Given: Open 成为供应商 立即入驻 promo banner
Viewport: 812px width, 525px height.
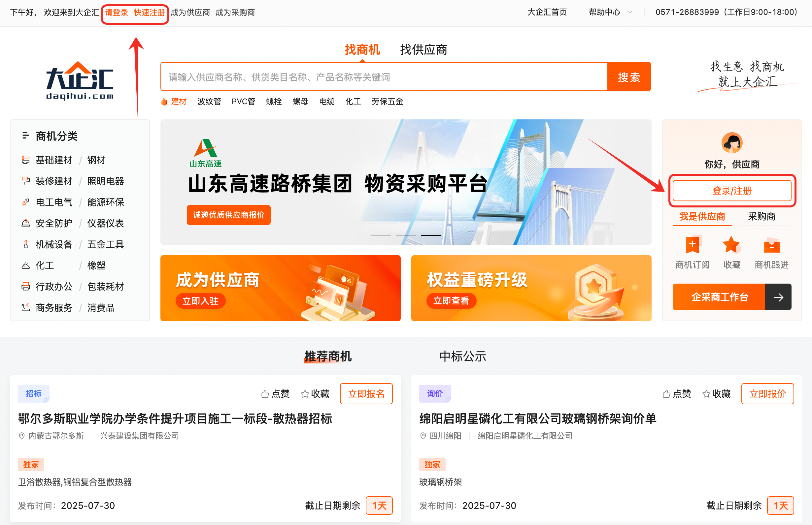Looking at the screenshot, I should click(281, 288).
